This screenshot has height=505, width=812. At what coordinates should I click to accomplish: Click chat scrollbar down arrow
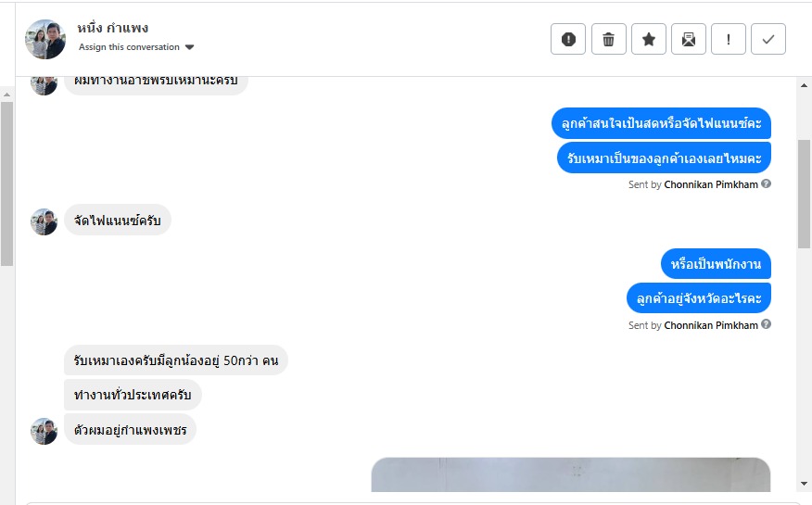(805, 484)
